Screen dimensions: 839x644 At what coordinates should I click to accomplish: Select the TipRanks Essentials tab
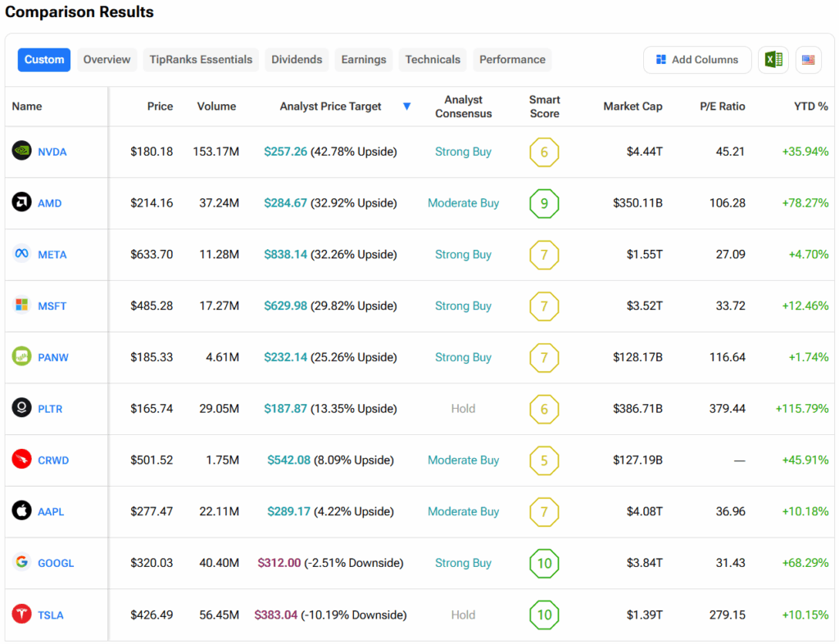tap(201, 60)
